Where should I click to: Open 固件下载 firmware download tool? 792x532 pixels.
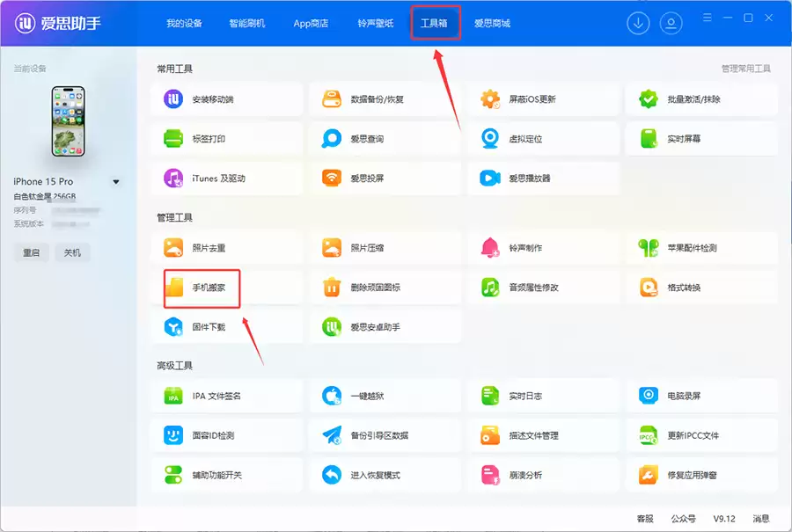tap(227, 327)
